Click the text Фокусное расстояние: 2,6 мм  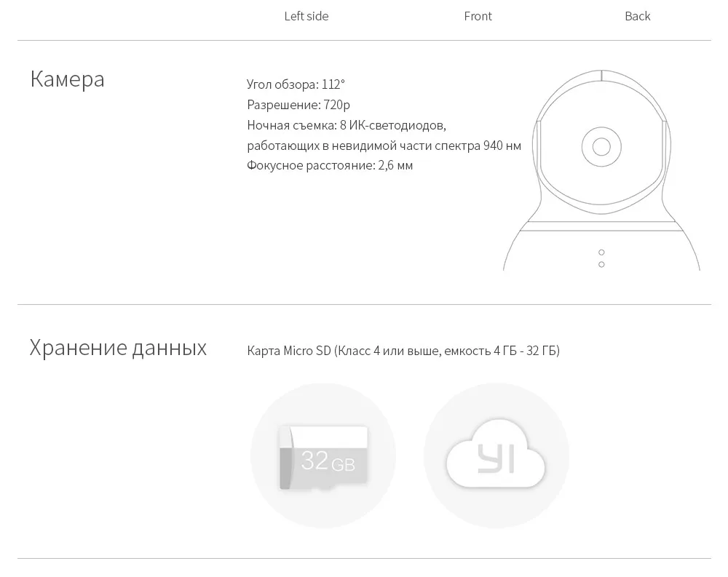click(x=330, y=165)
